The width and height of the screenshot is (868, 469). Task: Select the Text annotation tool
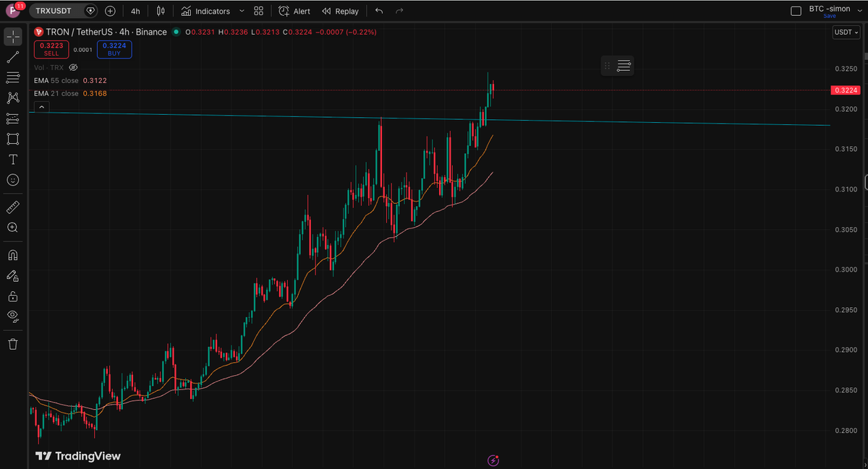[x=13, y=159]
